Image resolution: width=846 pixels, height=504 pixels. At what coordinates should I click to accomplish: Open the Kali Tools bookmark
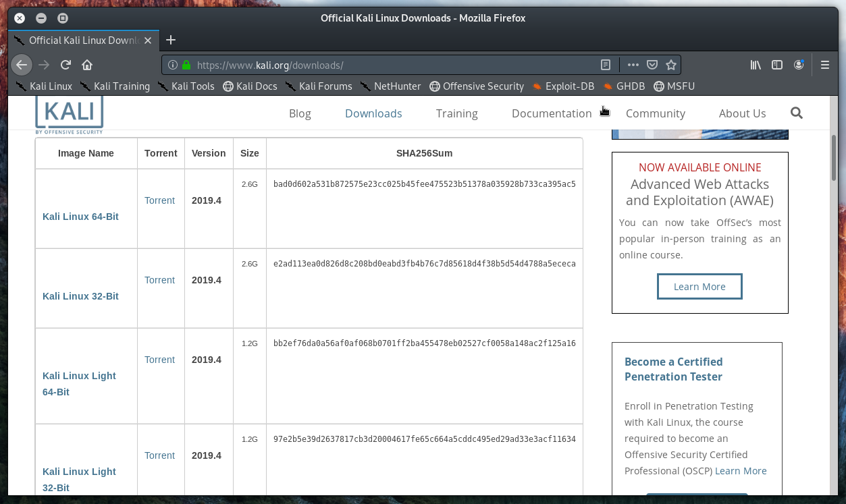(186, 86)
